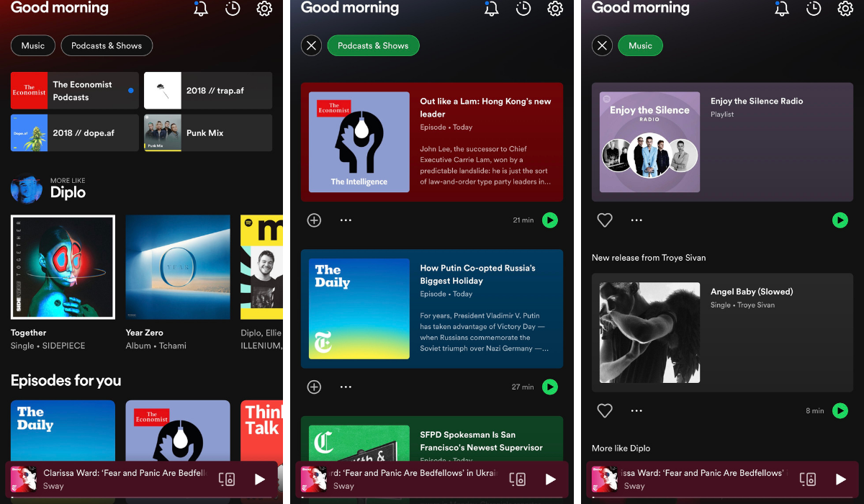Open 'How Putin Co-opted Russia's Biggest Holiday' title
The width and height of the screenshot is (864, 504).
pyautogui.click(x=478, y=274)
